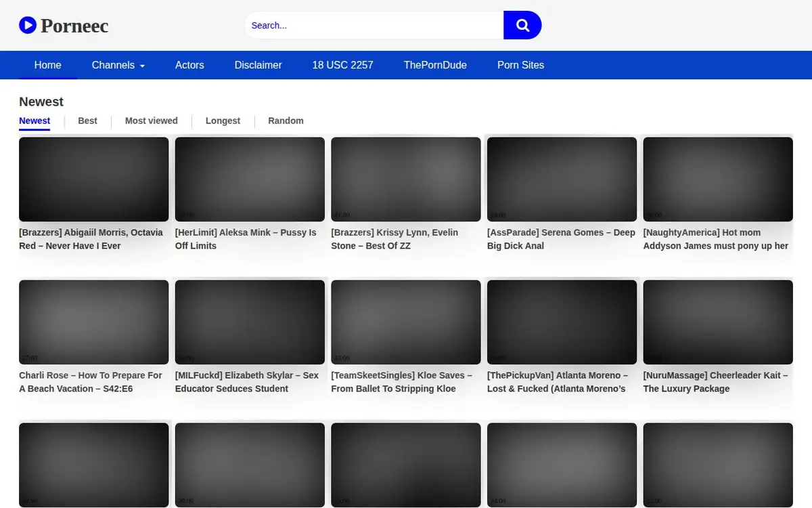Viewport: 812px width, 508px height.
Task: Click the blue play logo icon
Action: pos(28,26)
